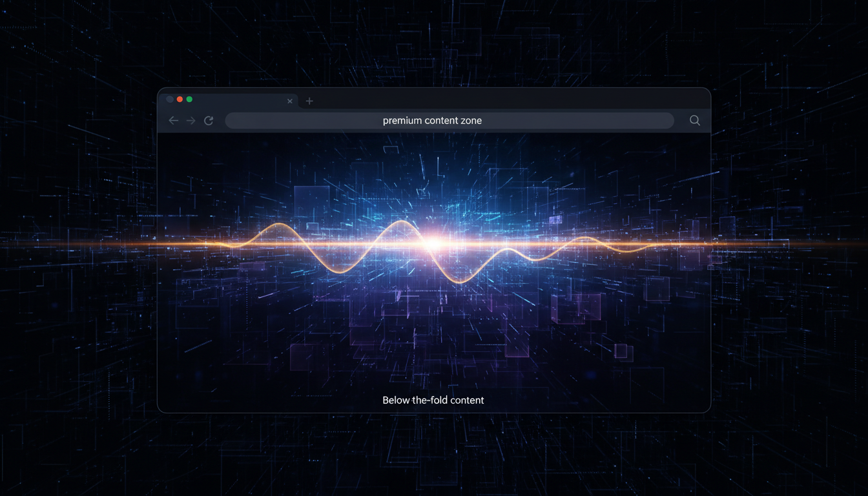Image resolution: width=868 pixels, height=496 pixels.
Task: Reload the page with the refresh icon
Action: 209,121
